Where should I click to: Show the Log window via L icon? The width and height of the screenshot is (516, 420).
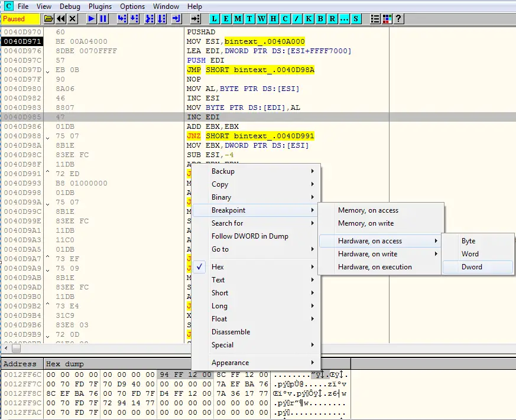tap(214, 19)
